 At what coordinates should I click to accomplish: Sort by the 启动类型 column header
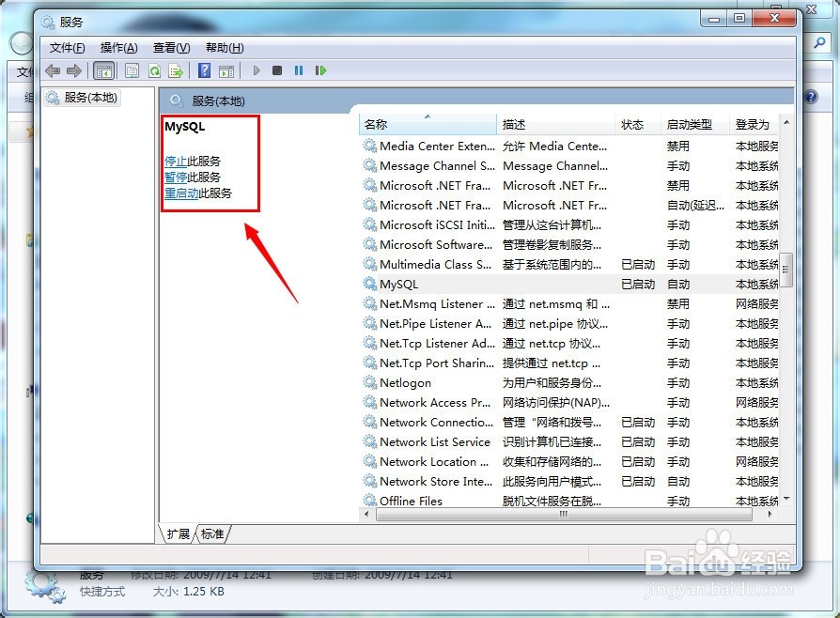(694, 125)
